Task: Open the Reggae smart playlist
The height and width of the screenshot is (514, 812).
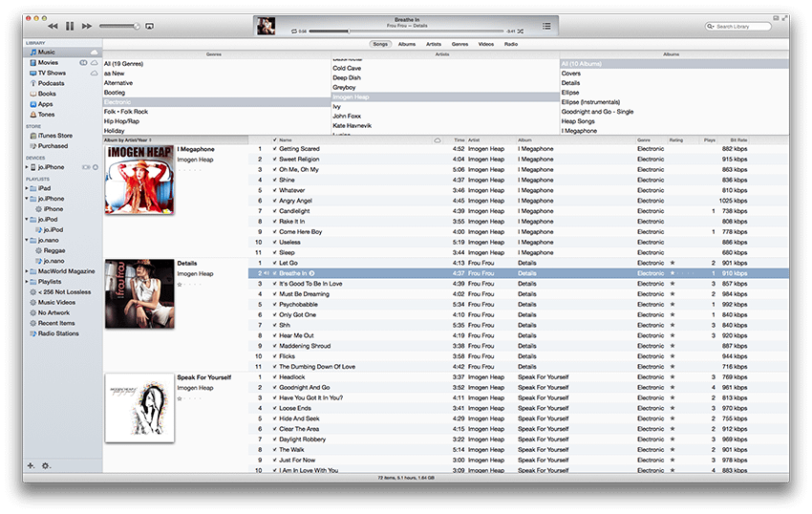Action: 53,250
